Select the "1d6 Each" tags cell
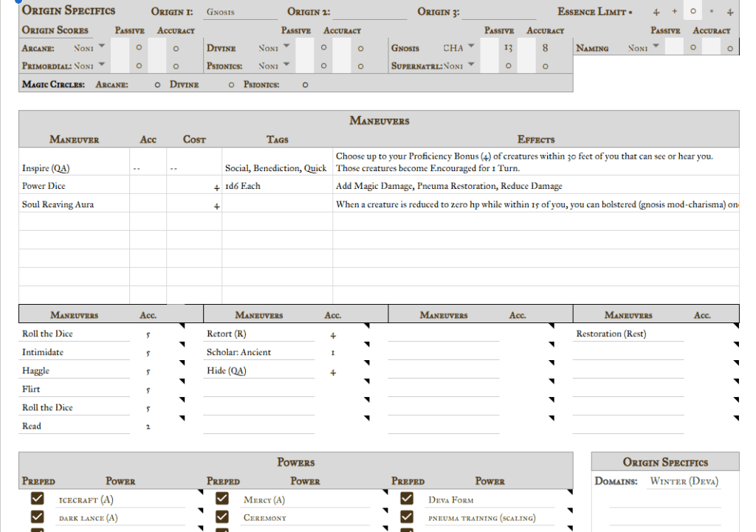 point(278,185)
